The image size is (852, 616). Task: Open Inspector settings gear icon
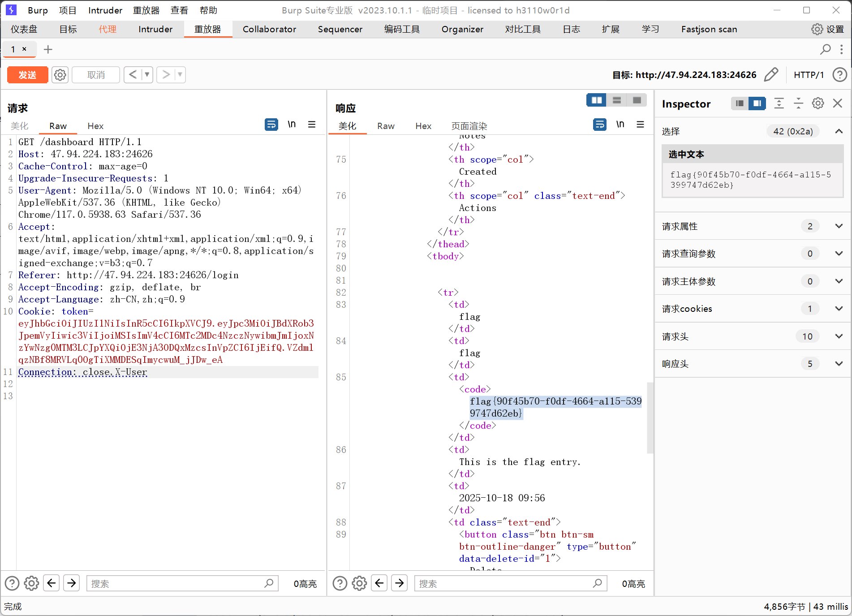pos(818,103)
